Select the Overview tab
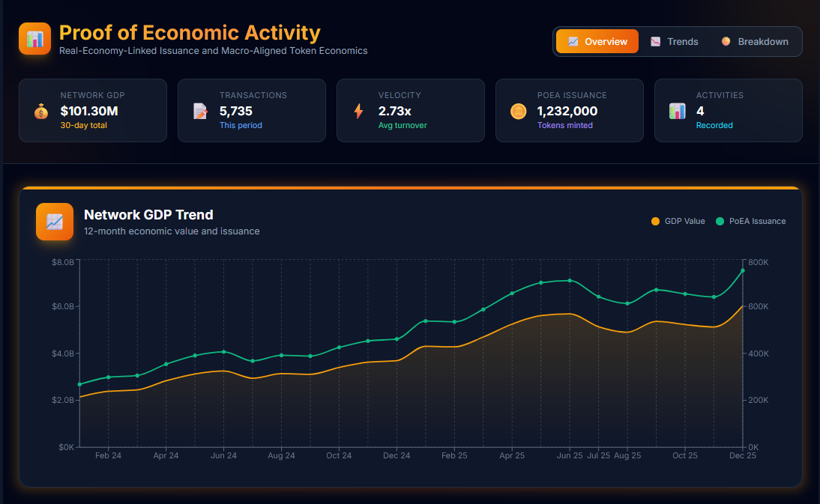This screenshot has width=820, height=504. point(597,42)
